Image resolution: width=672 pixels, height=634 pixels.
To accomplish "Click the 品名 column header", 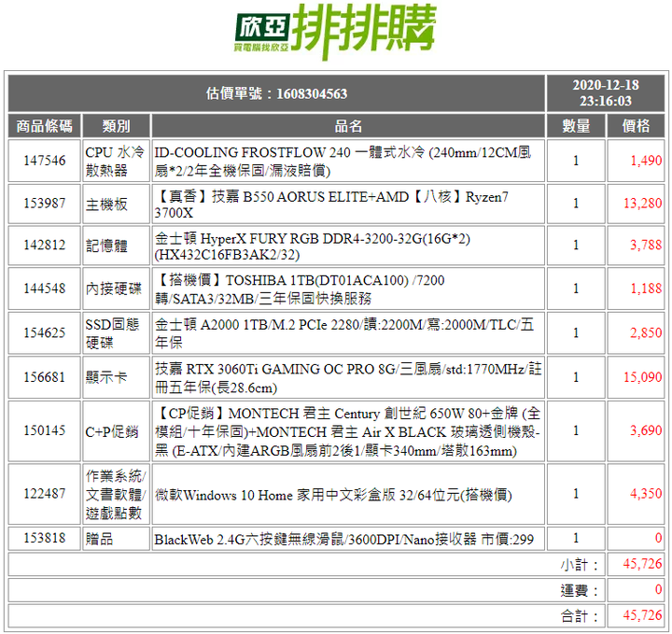I will pyautogui.click(x=348, y=126).
